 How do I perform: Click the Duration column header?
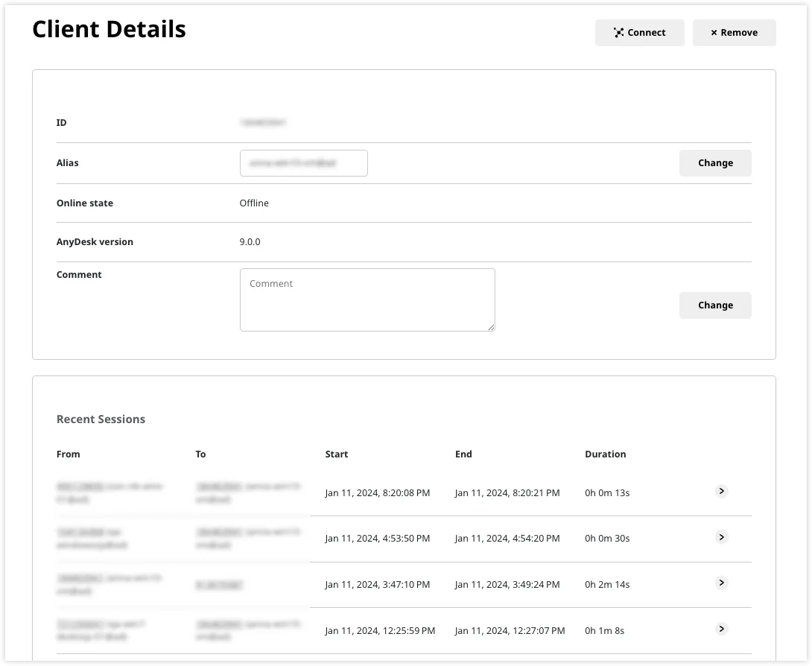[x=606, y=454]
